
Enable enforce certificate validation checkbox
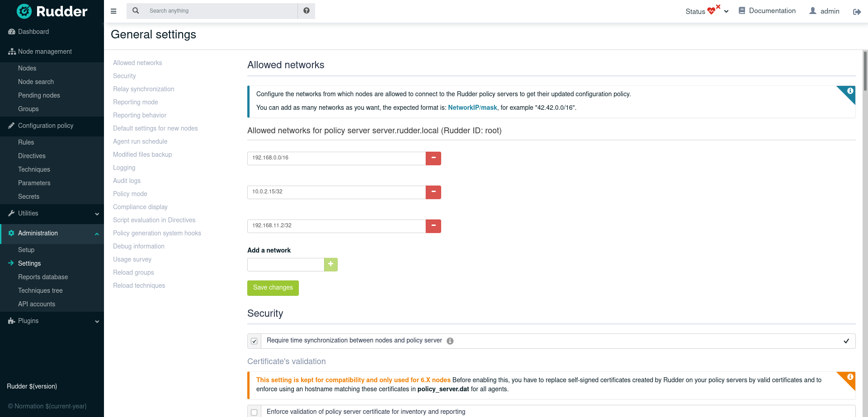pyautogui.click(x=254, y=412)
